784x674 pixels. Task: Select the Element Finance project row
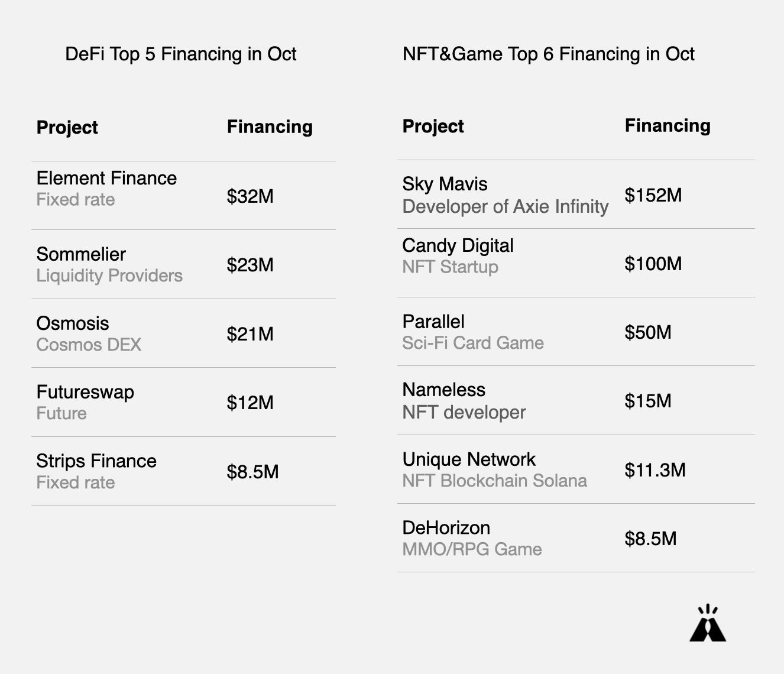tap(183, 196)
